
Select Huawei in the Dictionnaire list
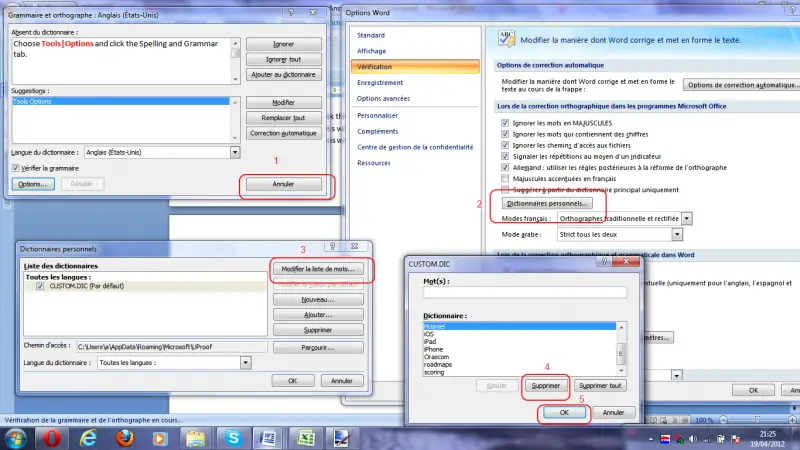pos(519,327)
